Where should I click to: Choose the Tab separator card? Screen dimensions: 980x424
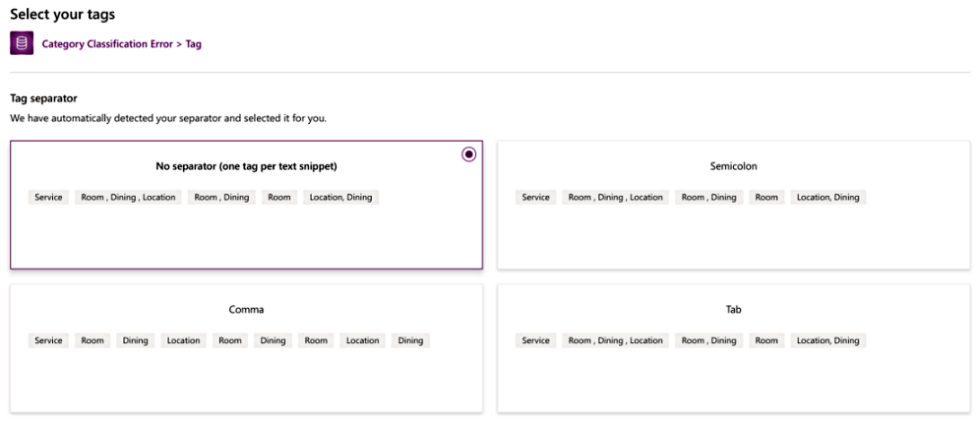click(734, 348)
